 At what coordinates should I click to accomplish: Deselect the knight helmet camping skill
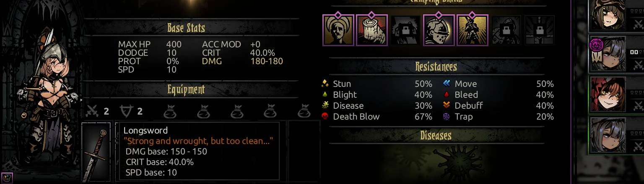coord(439,30)
